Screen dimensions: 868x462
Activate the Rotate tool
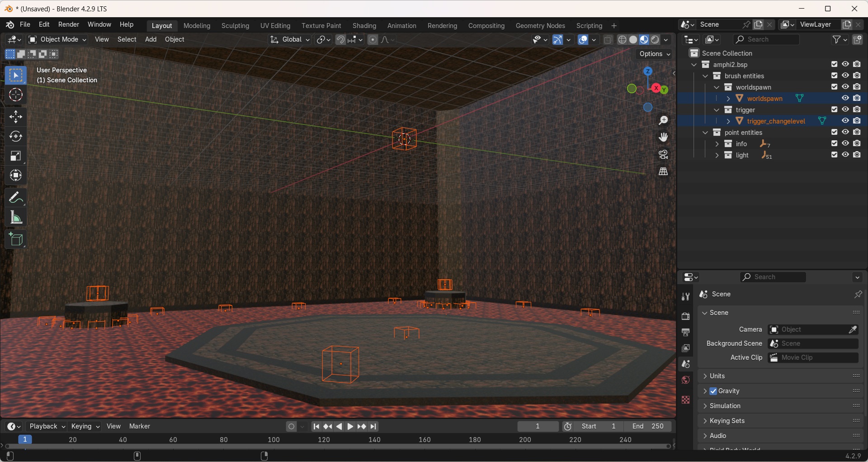(x=16, y=136)
